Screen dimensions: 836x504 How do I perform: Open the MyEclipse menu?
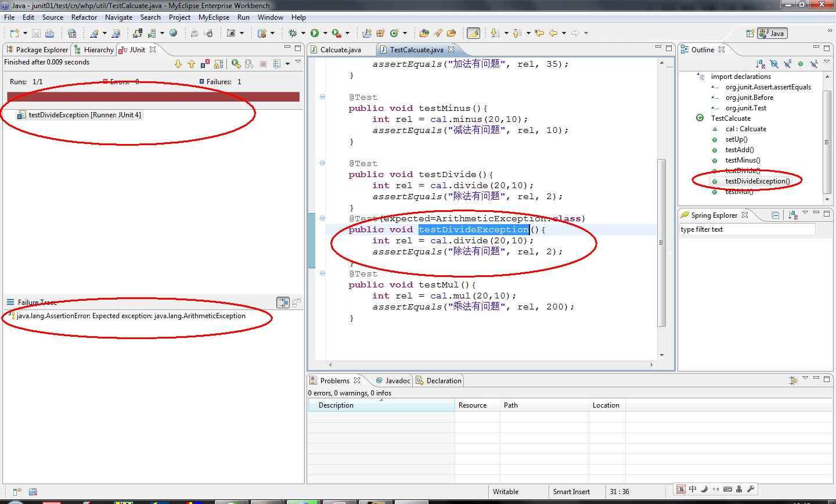214,17
